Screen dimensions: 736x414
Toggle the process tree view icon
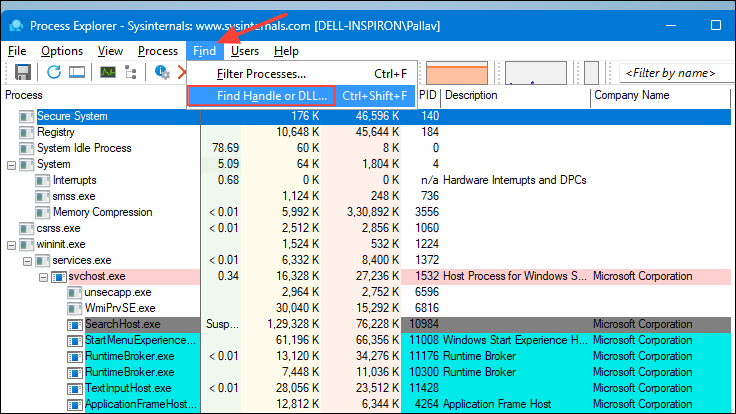click(x=130, y=72)
